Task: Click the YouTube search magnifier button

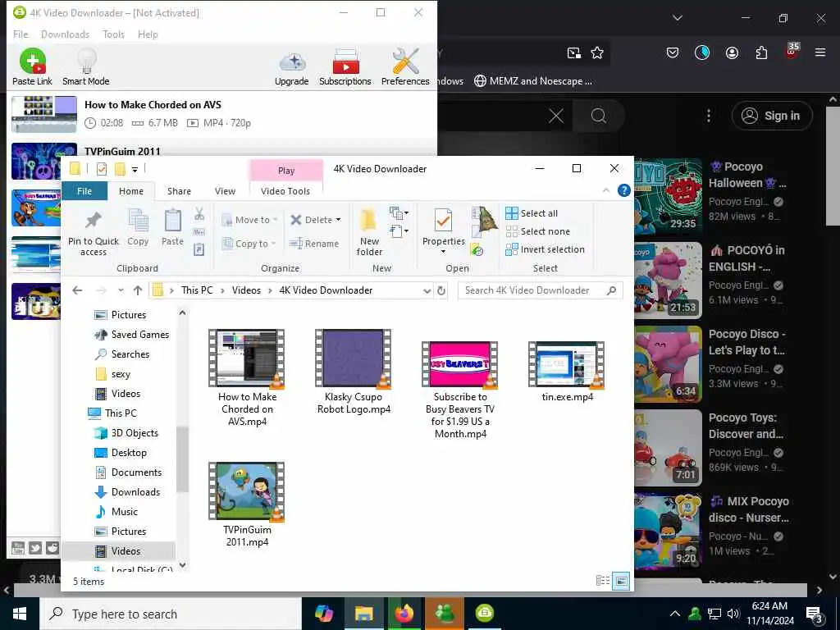Action: [598, 116]
